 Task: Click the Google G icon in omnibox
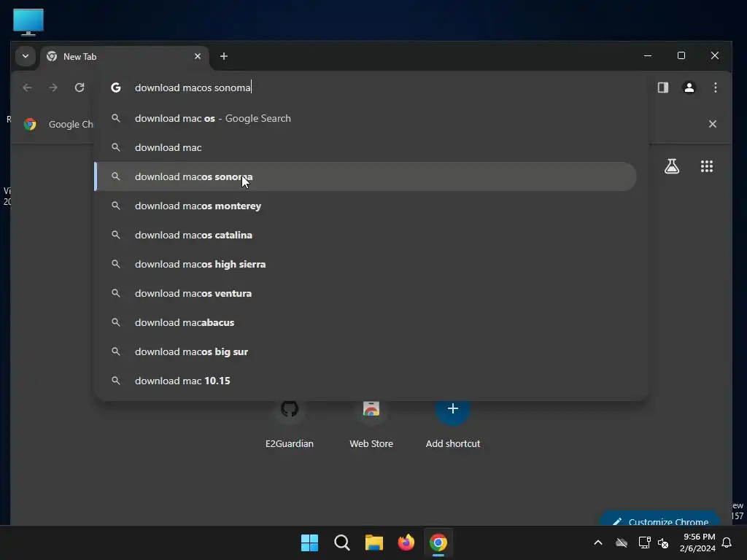point(116,87)
